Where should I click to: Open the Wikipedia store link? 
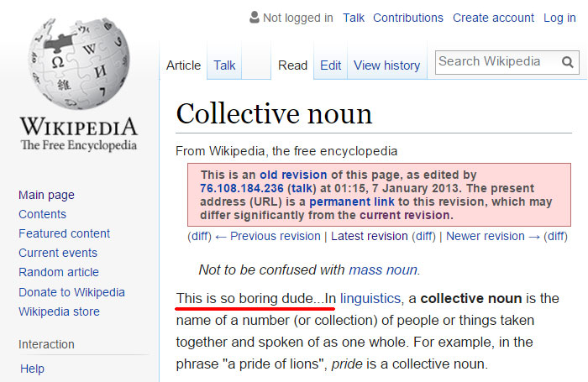click(60, 311)
